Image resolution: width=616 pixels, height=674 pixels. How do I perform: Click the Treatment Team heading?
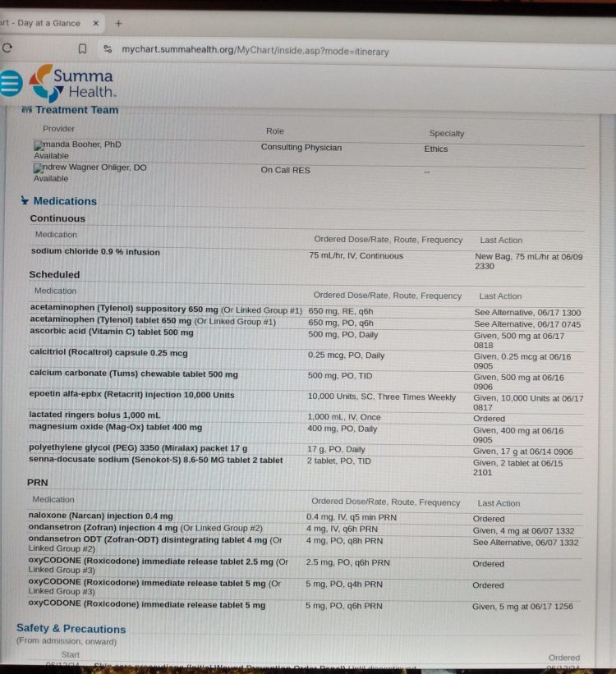(76, 110)
